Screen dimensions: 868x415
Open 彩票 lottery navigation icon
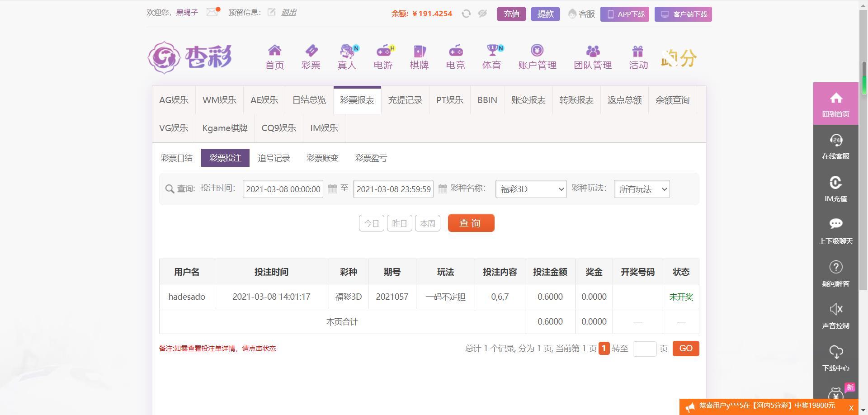[x=311, y=51]
